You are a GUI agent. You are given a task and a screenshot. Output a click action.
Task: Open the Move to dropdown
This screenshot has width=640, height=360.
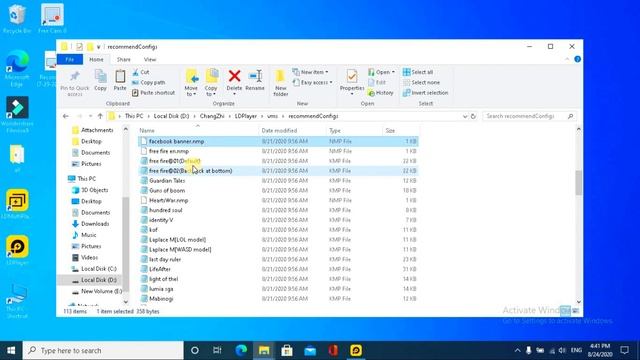tap(191, 83)
